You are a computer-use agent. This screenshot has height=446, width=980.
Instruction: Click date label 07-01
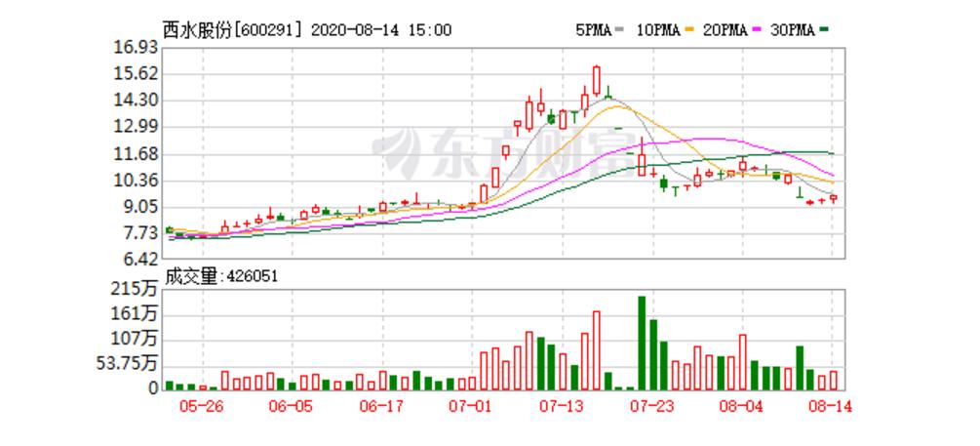[471, 407]
